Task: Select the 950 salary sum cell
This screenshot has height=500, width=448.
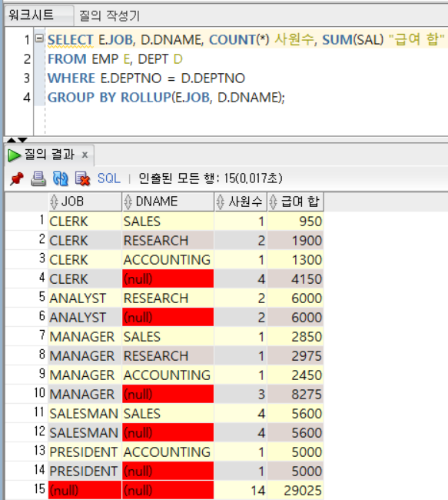Action: [295, 222]
